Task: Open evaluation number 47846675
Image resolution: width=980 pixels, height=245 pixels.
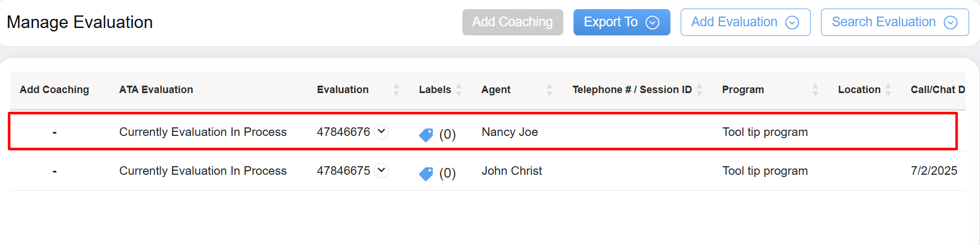Action: click(343, 171)
